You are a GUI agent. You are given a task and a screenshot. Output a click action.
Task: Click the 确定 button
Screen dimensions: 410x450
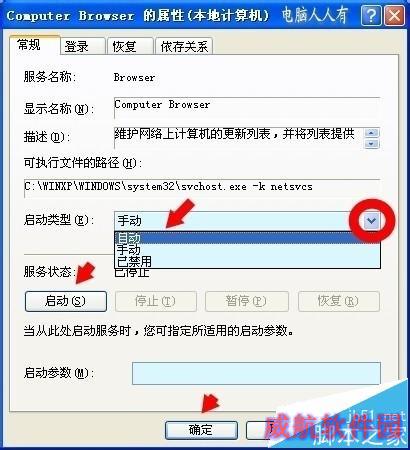click(x=201, y=430)
